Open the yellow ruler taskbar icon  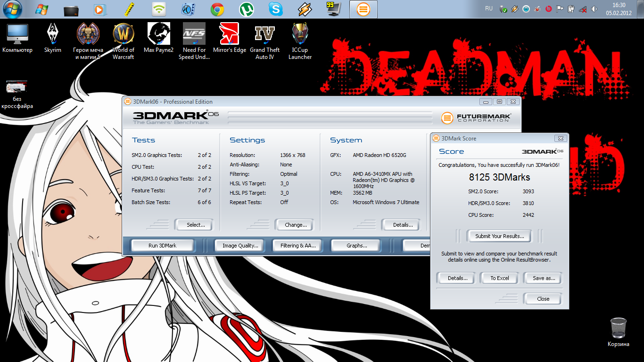[130, 9]
